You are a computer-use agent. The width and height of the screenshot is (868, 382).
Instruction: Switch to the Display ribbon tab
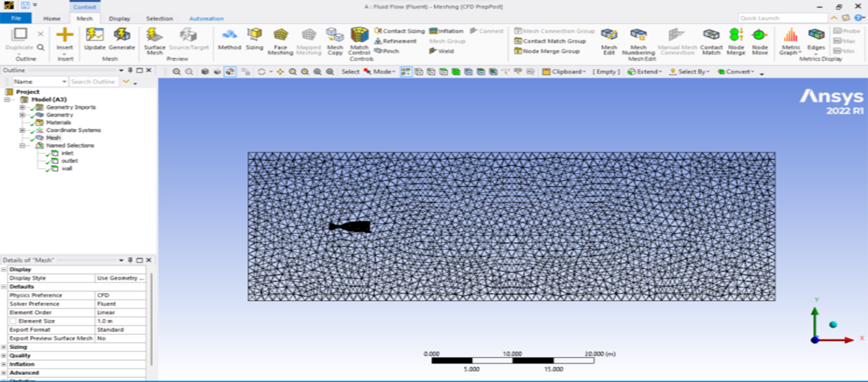pyautogui.click(x=119, y=19)
